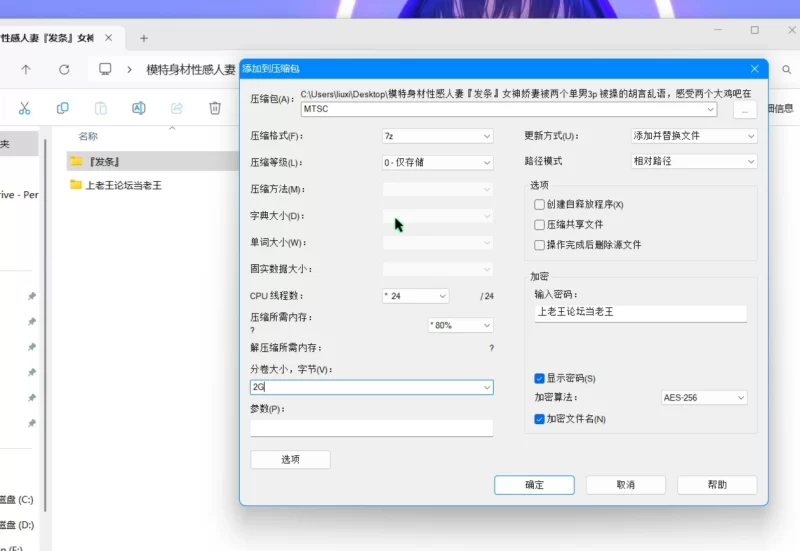800x551 pixels.
Task: Click the first pin icon in Explorer sidebar
Action: pyautogui.click(x=32, y=296)
